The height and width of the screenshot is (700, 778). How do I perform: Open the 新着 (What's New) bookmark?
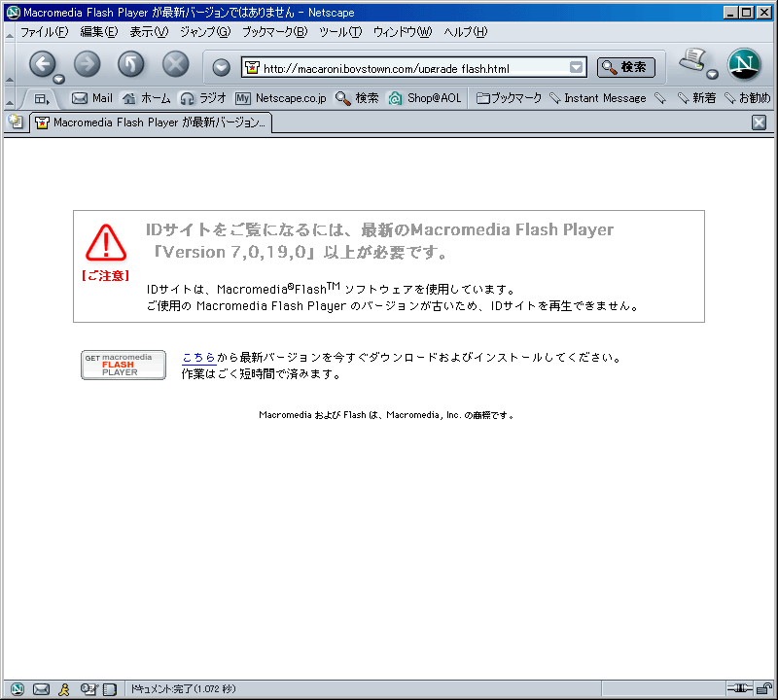coord(697,98)
